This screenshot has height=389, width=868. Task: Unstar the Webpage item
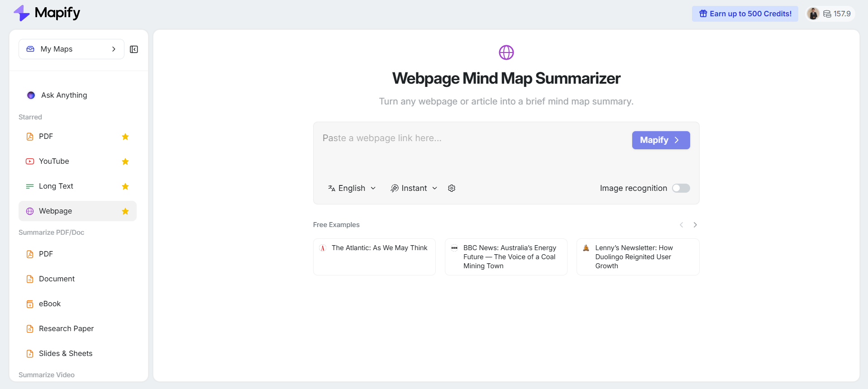tap(125, 211)
